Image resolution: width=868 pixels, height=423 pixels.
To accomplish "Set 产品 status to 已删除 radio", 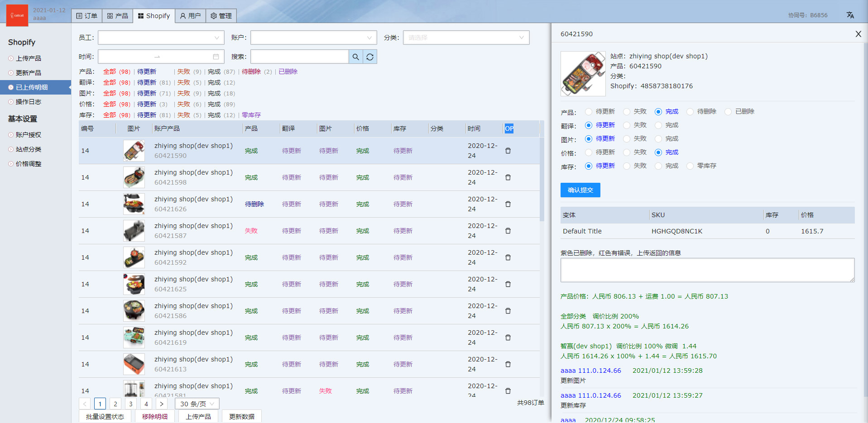I will 728,112.
